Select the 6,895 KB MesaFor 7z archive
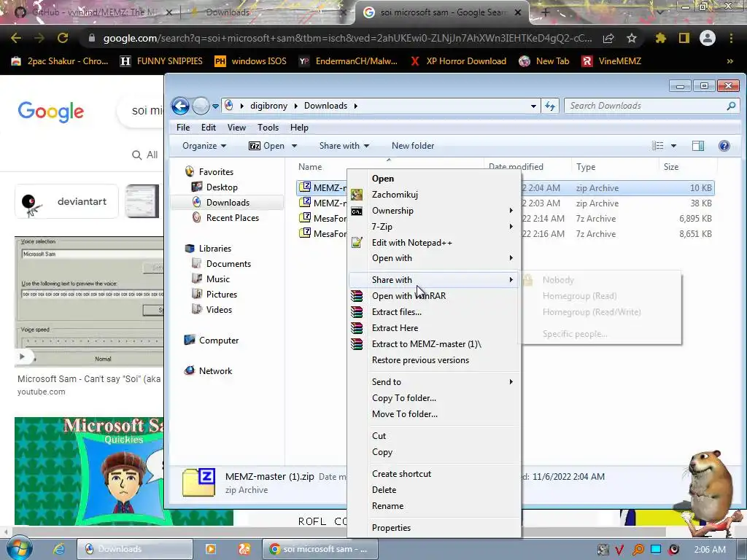The image size is (747, 560). point(506,219)
